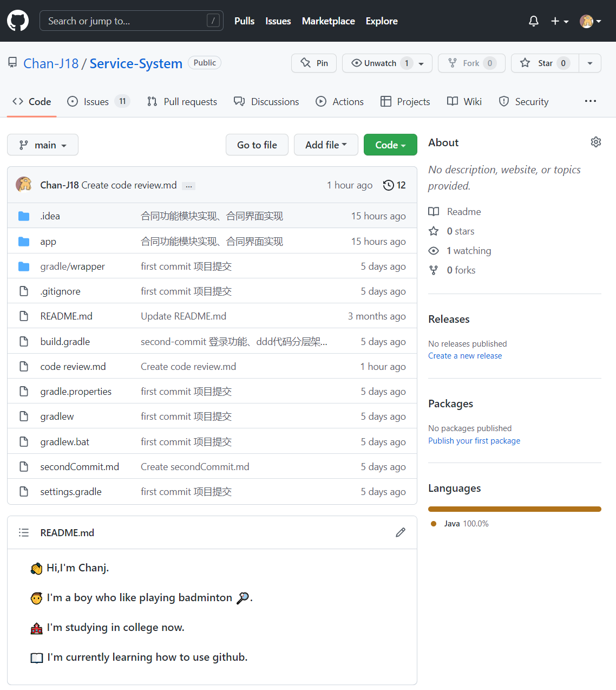Open the user avatar menu
Viewport: 616px width, 690px height.
coord(591,21)
